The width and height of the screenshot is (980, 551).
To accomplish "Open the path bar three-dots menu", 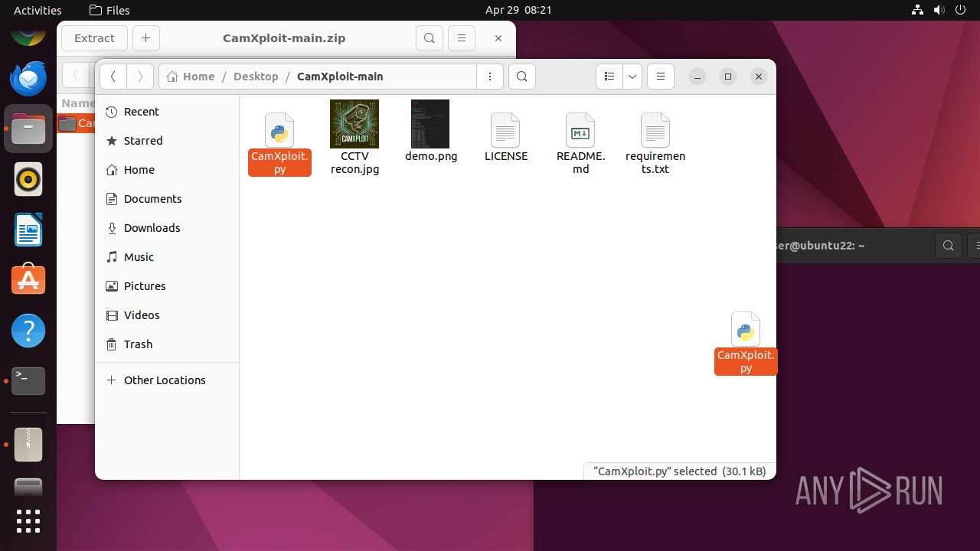I will tap(490, 77).
